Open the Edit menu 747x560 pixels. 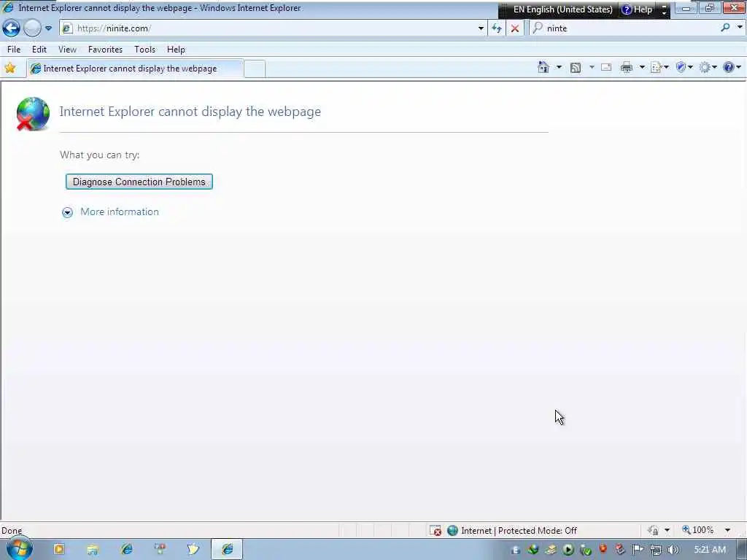[39, 50]
